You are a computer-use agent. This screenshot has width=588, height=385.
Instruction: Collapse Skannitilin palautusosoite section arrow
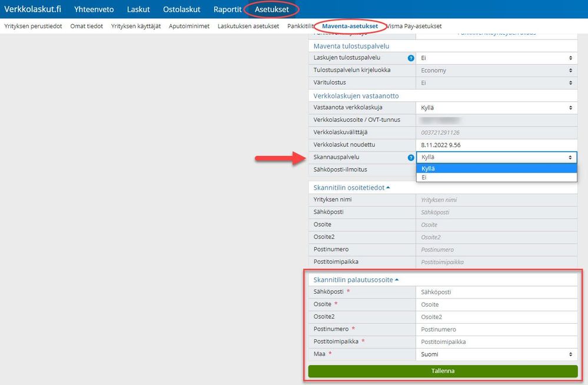click(397, 280)
